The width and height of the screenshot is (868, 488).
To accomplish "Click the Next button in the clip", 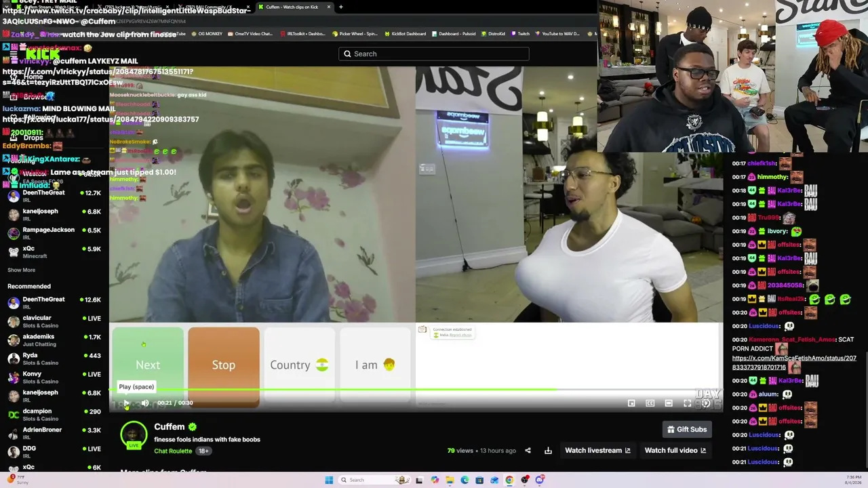I will [148, 365].
